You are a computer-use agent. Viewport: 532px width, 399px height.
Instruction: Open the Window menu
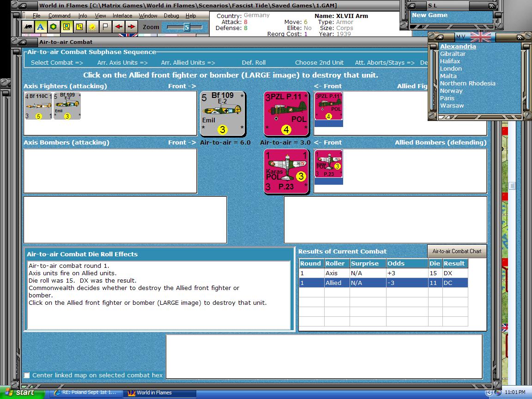tap(148, 16)
